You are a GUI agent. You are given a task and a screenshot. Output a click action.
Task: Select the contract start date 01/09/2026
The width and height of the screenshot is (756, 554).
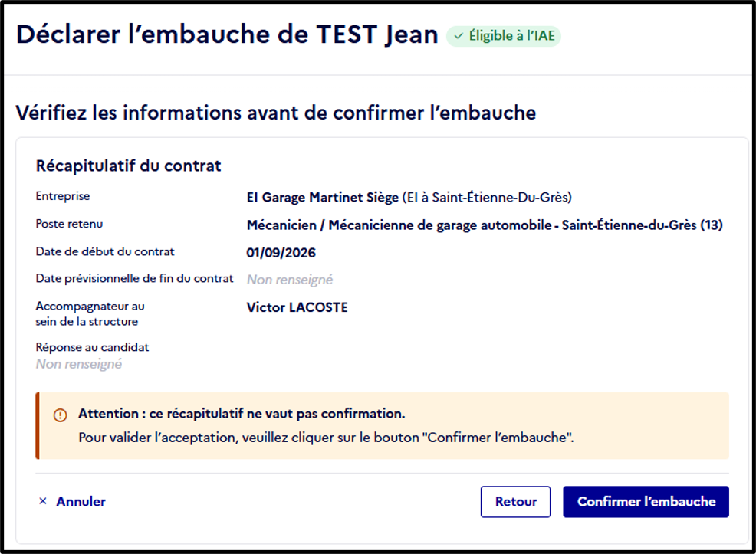(281, 253)
